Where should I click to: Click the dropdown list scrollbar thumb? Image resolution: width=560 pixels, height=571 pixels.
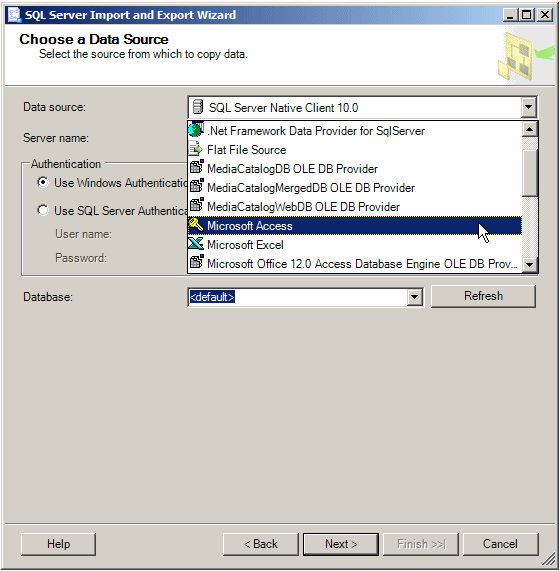[x=529, y=173]
